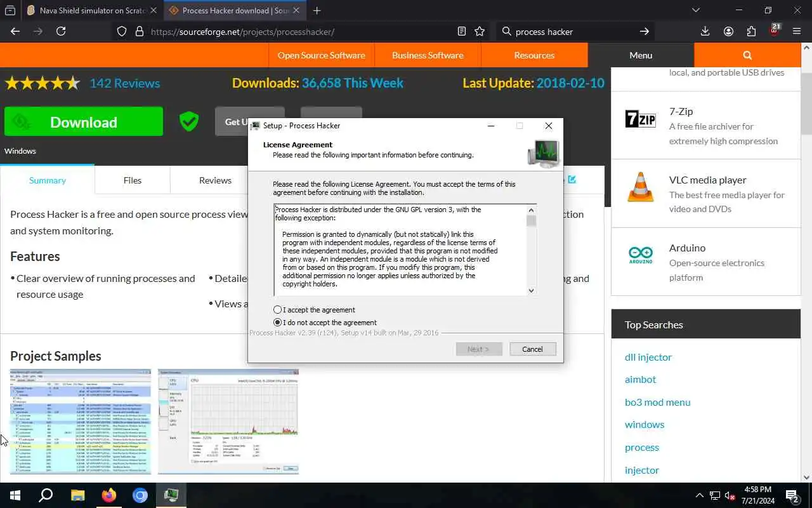Viewport: 812px width, 508px height.
Task: Switch to the Files tab
Action: click(x=133, y=180)
